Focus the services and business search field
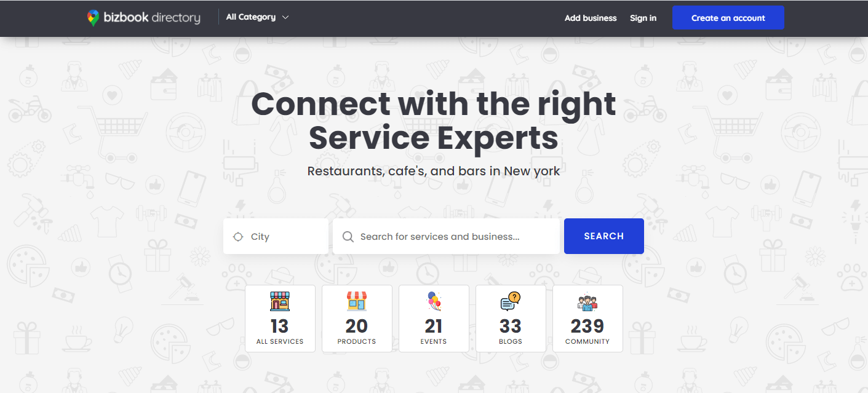The width and height of the screenshot is (868, 393). [x=446, y=236]
